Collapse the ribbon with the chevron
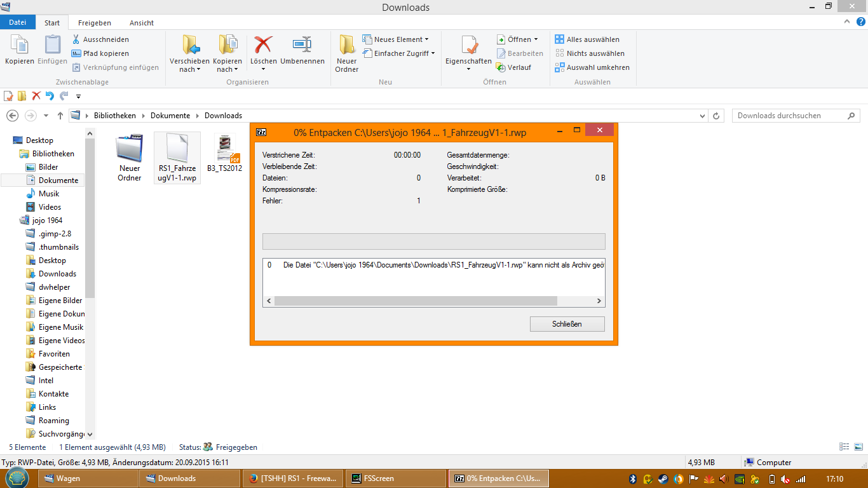 click(x=848, y=21)
